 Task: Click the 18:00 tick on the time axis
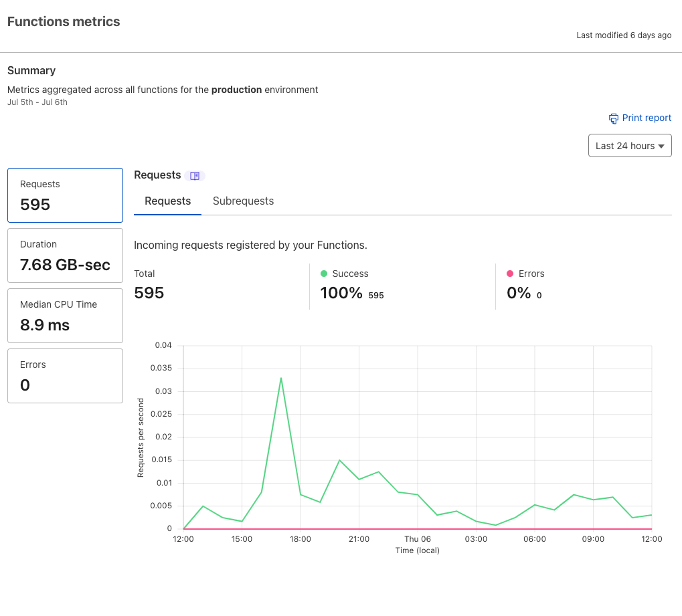(x=301, y=539)
